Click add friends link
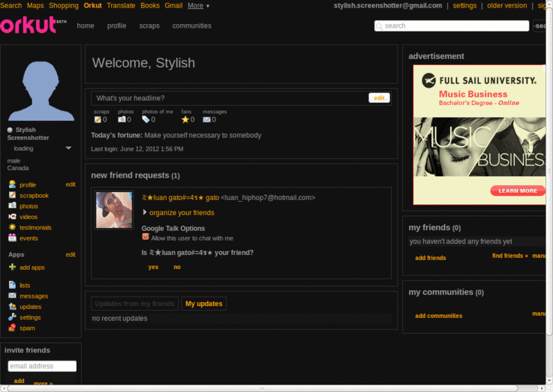The height and width of the screenshot is (392, 553). (431, 258)
